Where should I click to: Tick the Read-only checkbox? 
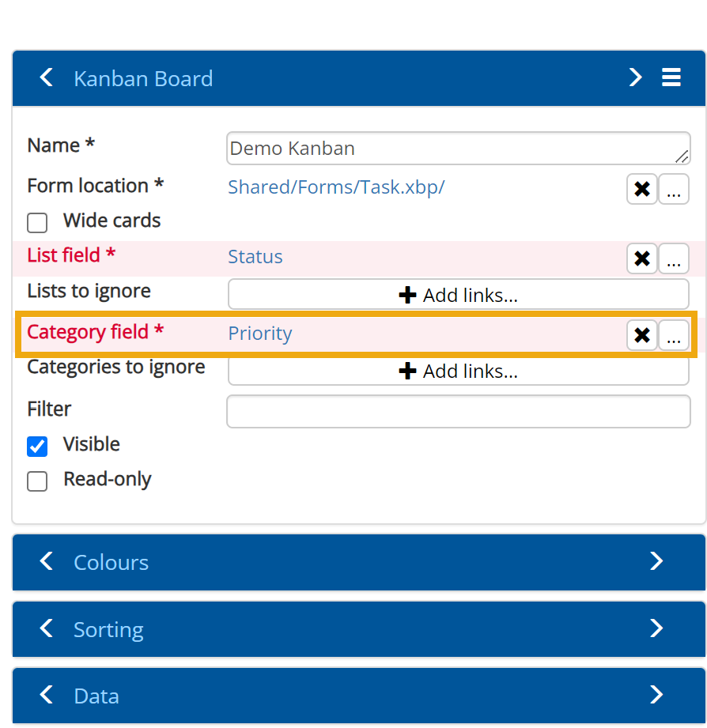click(x=37, y=481)
